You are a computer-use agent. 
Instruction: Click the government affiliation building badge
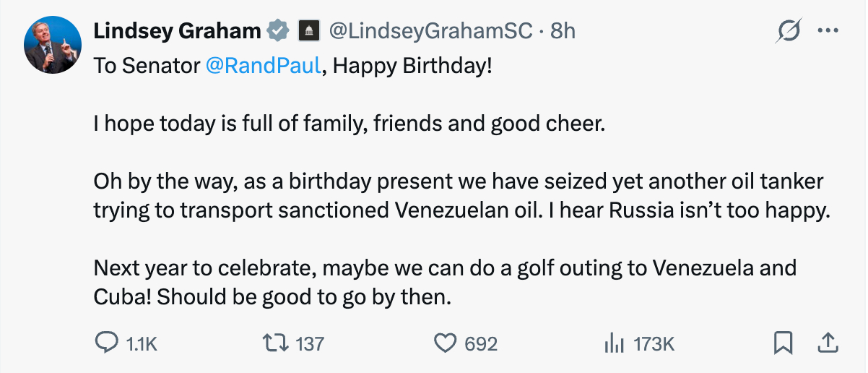click(308, 31)
